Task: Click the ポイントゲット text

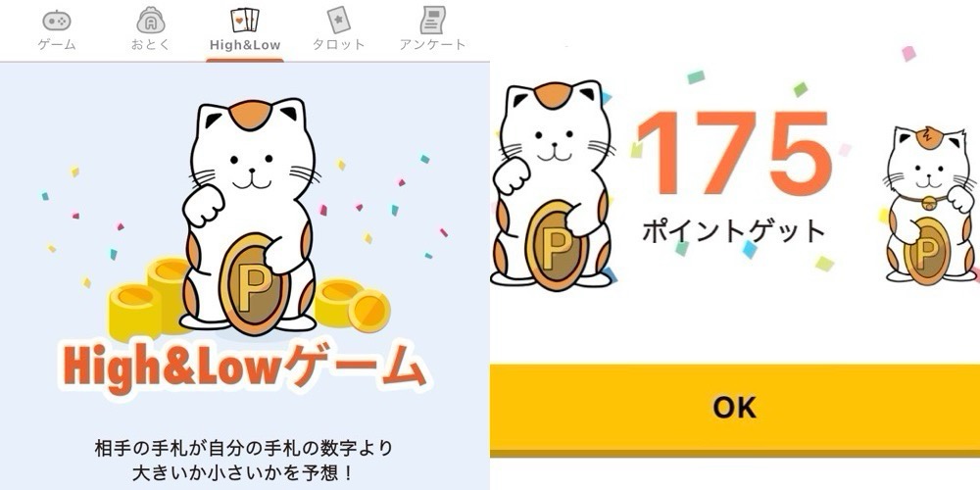Action: coord(734,232)
